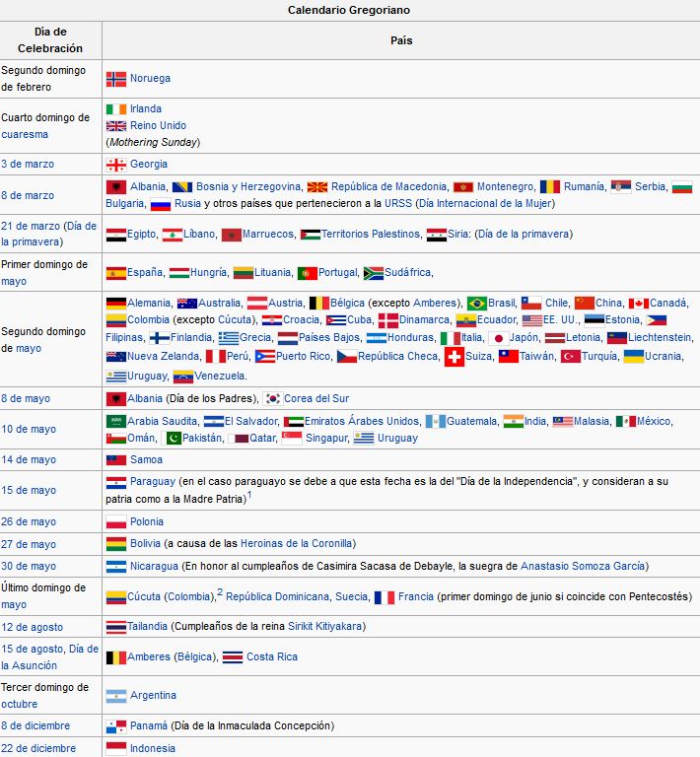Viewport: 700px width, 757px height.
Task: Click the Samoa flag icon
Action: point(115,460)
